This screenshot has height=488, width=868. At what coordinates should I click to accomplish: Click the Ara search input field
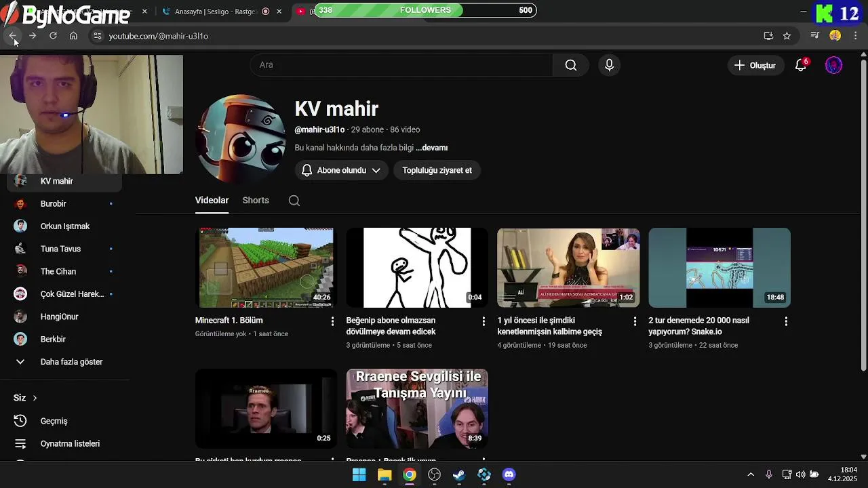(x=401, y=65)
